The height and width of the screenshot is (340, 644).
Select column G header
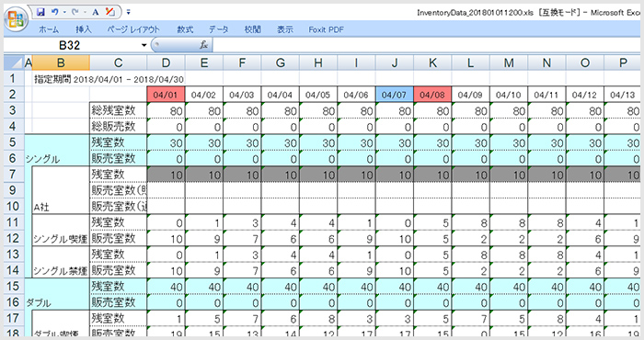280,62
